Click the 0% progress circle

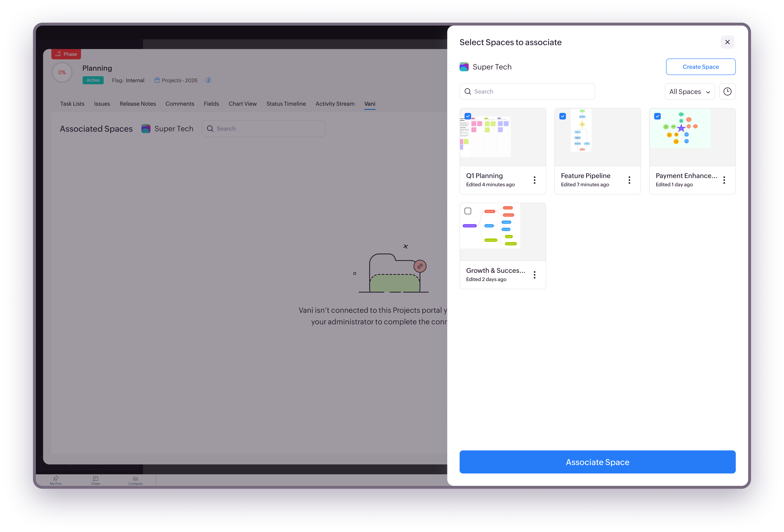[62, 72]
